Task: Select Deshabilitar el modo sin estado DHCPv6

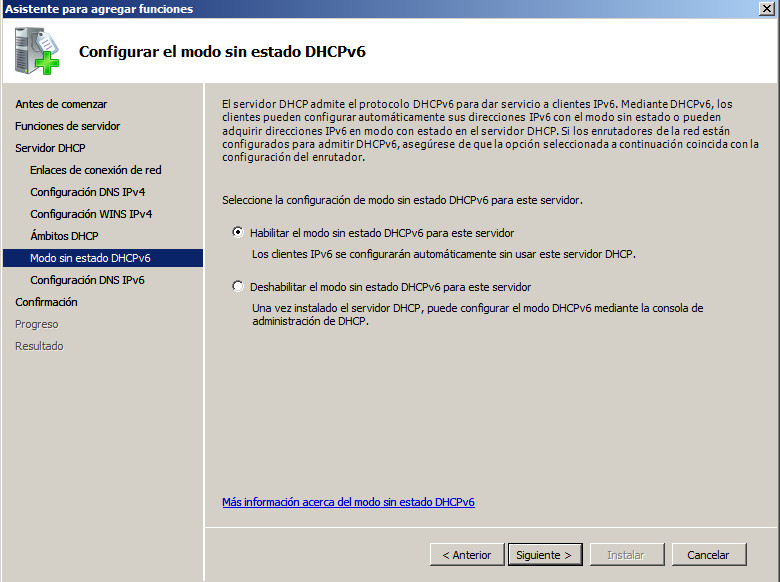Action: click(238, 286)
